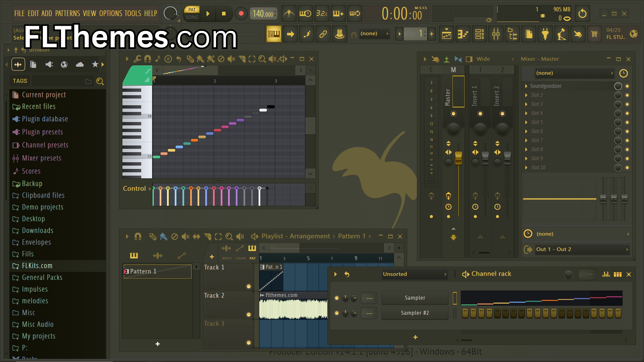Open the HELP menu

(x=151, y=13)
